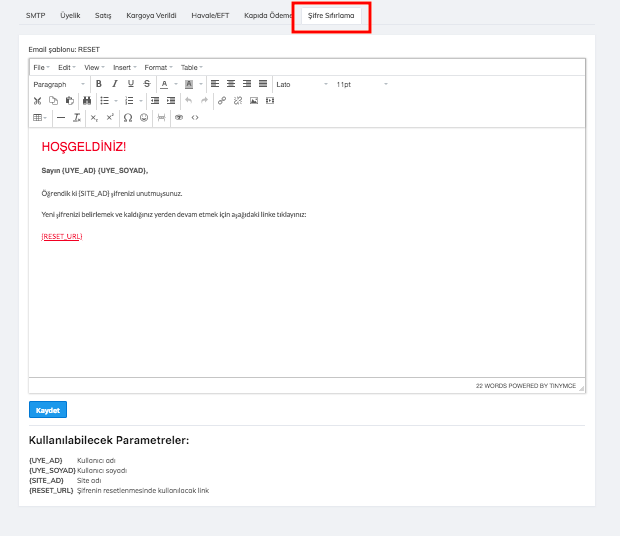
Task: Open the special character omega tool
Action: [x=127, y=118]
